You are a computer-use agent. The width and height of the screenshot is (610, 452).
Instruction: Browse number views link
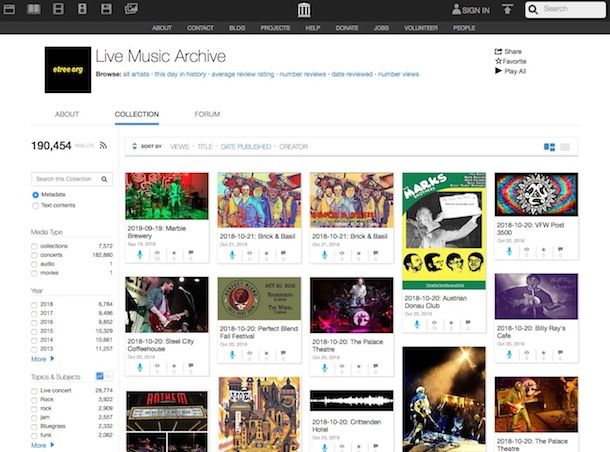(398, 74)
